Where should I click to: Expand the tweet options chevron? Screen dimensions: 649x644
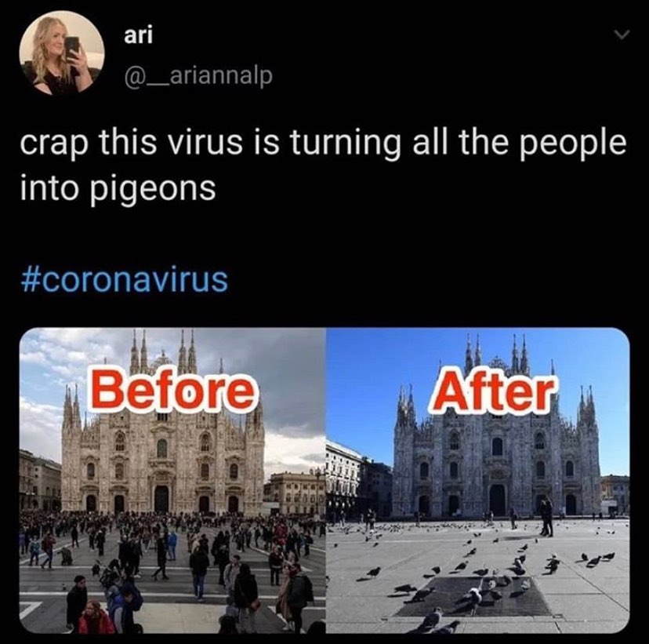[622, 35]
